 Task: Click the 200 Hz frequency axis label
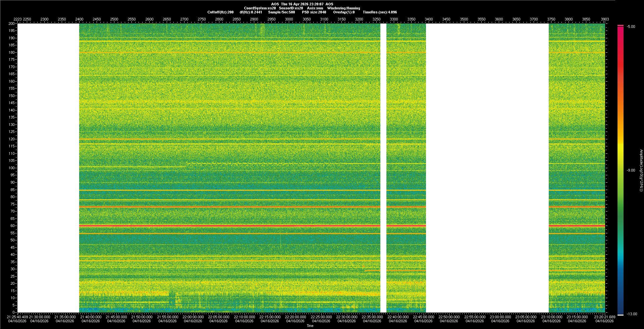(12, 24)
